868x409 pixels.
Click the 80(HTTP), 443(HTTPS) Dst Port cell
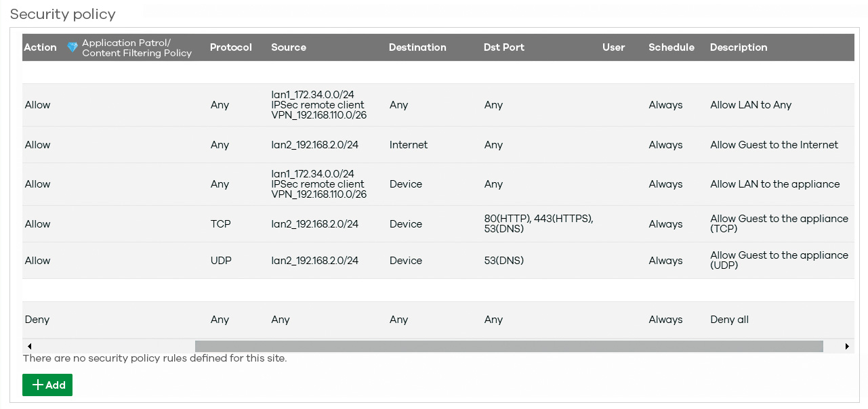(539, 223)
